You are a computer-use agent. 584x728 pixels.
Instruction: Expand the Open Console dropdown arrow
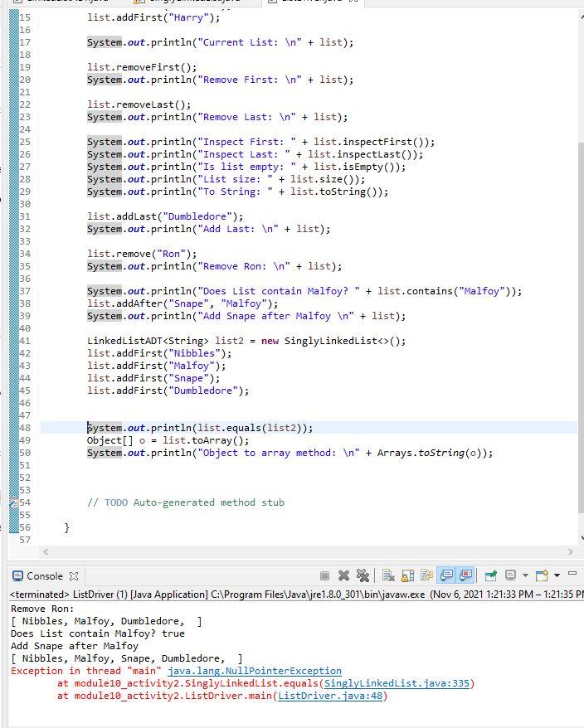(x=557, y=575)
